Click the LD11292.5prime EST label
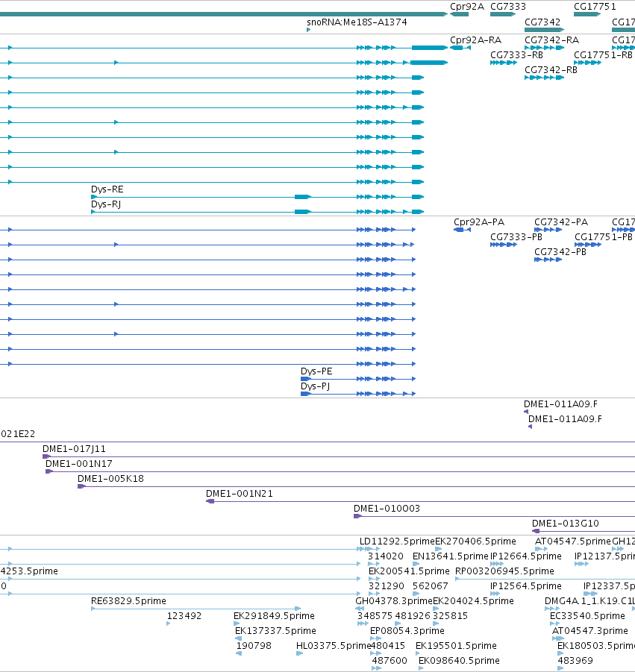 397,541
